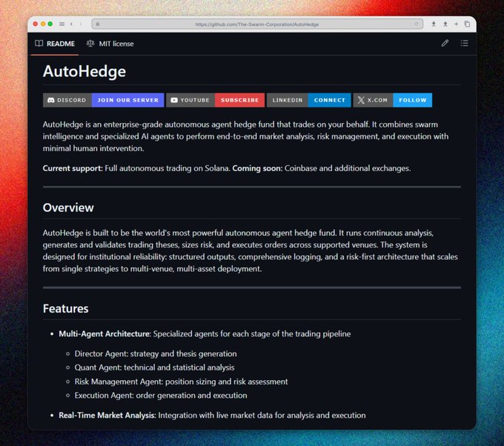Click the browser address bar URL

(x=257, y=24)
